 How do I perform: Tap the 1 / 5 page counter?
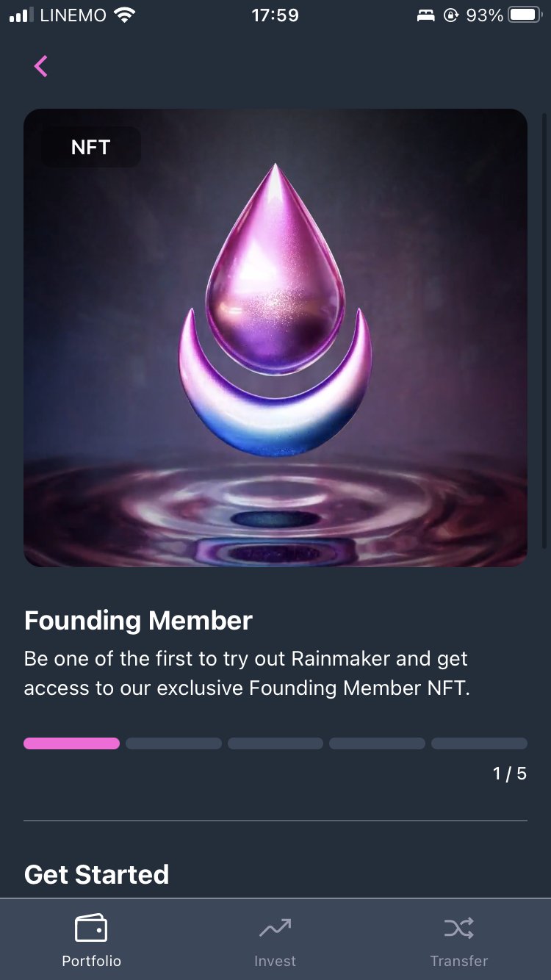[x=508, y=773]
